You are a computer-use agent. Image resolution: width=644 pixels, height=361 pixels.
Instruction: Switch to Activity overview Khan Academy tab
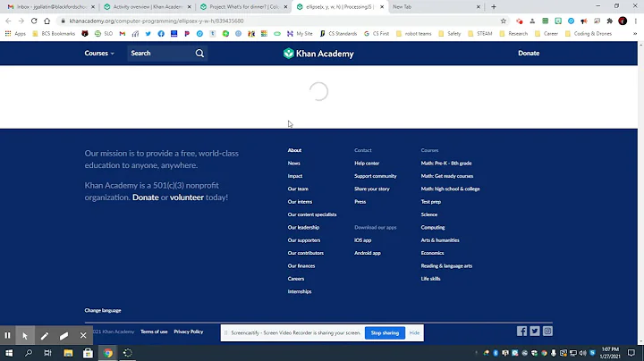(145, 7)
